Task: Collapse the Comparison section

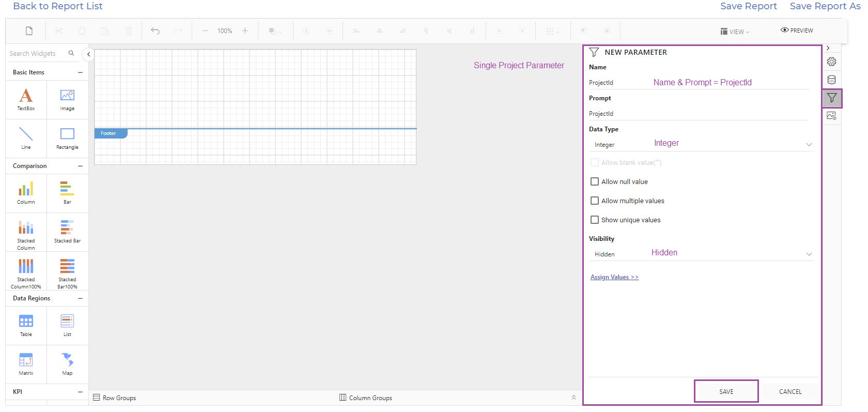Action: click(80, 166)
